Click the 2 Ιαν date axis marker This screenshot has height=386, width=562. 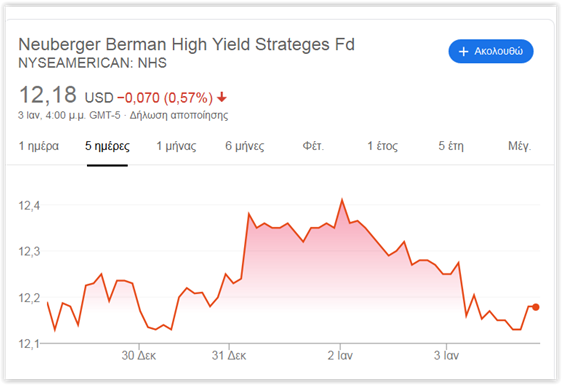(x=340, y=355)
